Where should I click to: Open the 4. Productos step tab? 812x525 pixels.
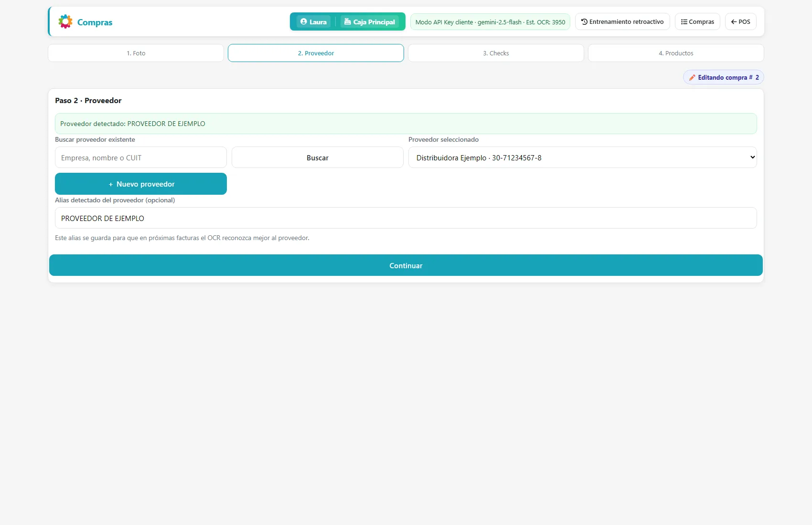coord(676,53)
